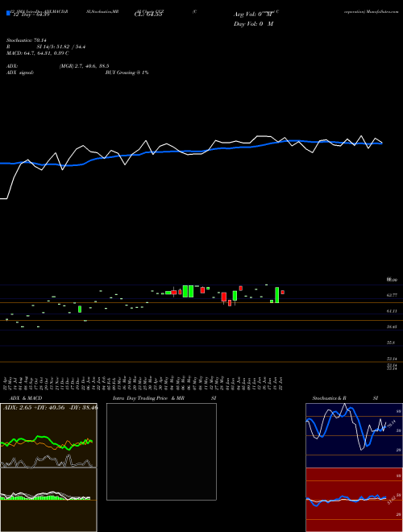Click the thick blue SMA line on main chart
The height and width of the screenshot is (532, 403).
pyautogui.click(x=191, y=152)
